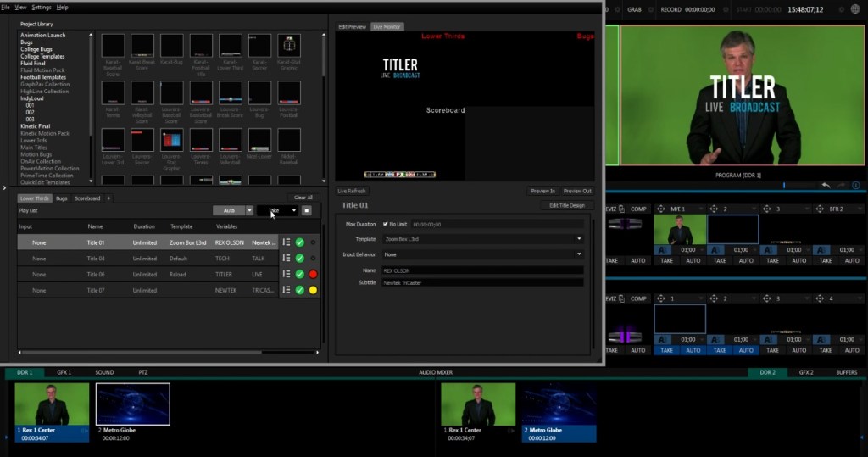Viewport: 868px width, 457px height.
Task: Click the Live Refresh button
Action: tap(352, 191)
